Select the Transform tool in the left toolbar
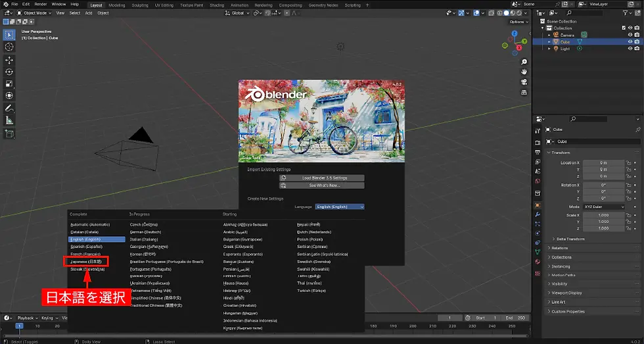The width and height of the screenshot is (644, 344). point(9,96)
